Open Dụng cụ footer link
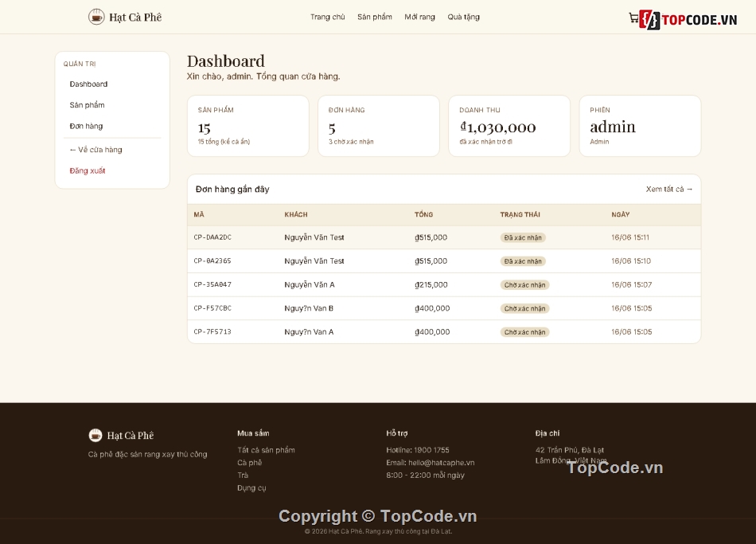The height and width of the screenshot is (544, 756). (251, 488)
